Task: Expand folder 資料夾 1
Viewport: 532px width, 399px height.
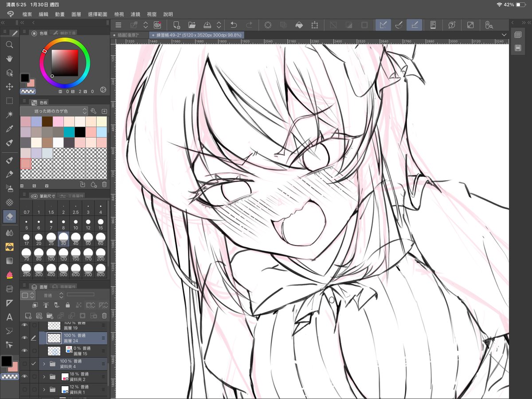Action: point(44,389)
